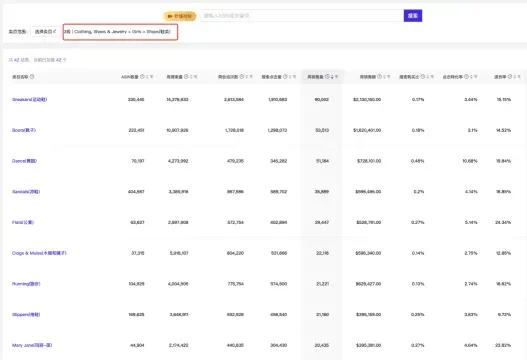
Task: Click the 10.68% value in Dance row
Action: (470, 161)
